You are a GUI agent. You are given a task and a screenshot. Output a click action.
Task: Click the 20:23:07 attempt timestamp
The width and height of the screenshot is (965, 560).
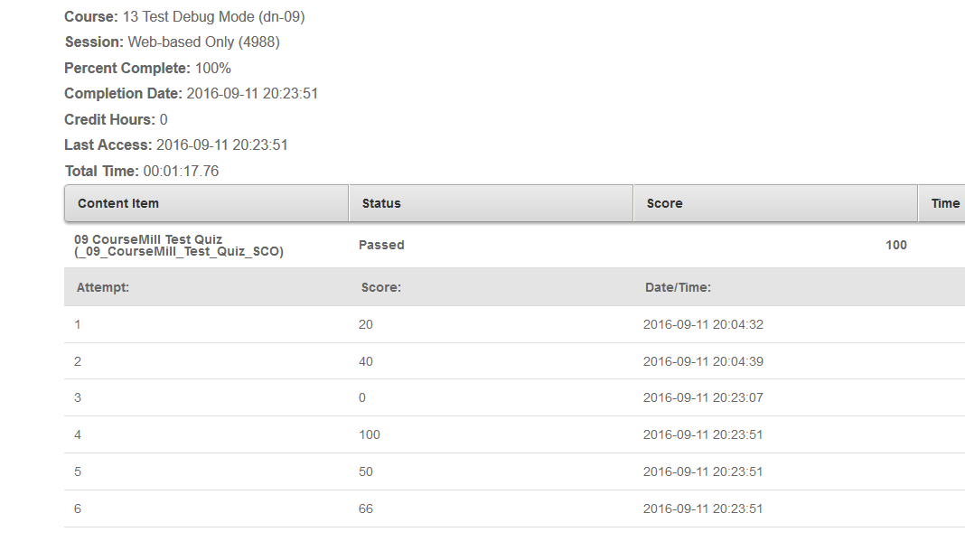click(x=703, y=397)
